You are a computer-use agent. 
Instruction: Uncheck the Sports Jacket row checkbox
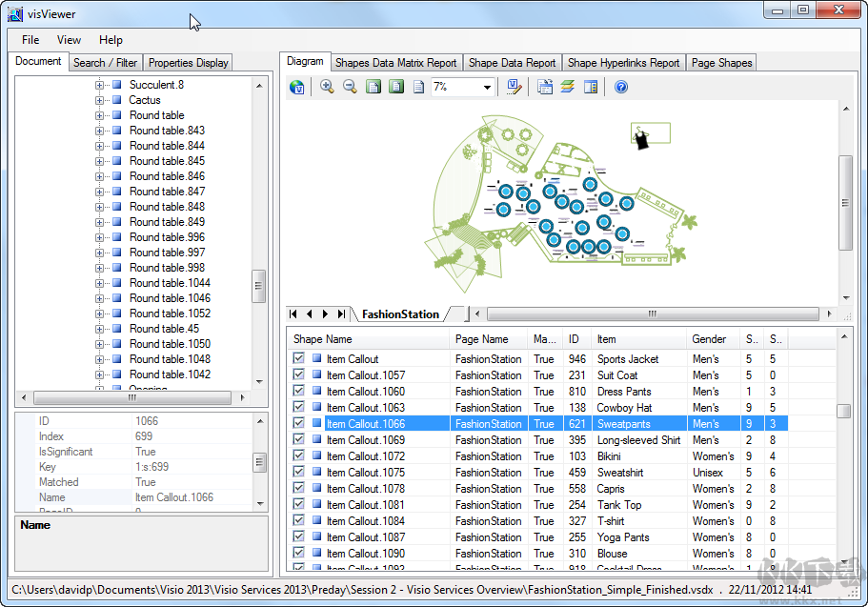298,358
